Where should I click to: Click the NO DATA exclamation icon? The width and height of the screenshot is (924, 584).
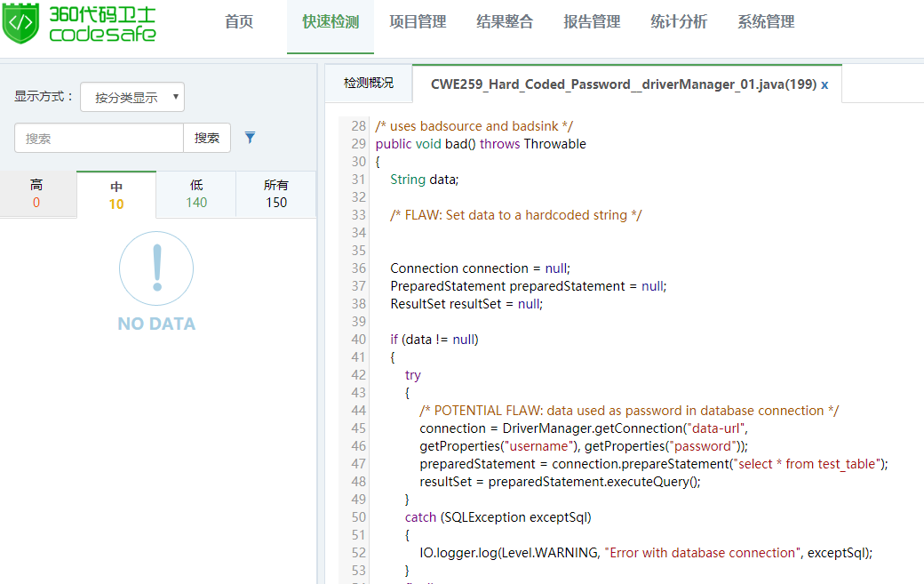[156, 268]
